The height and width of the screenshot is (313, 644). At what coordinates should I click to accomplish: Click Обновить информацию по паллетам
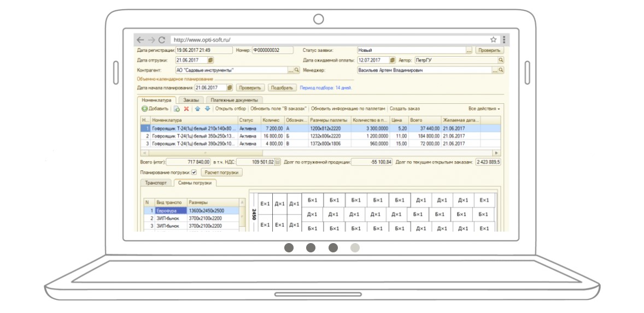(x=348, y=109)
